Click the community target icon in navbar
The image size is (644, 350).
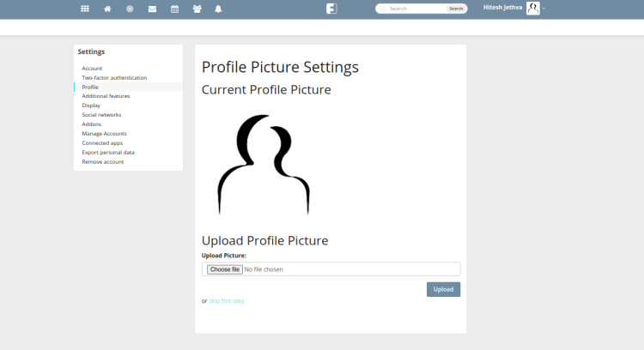pos(130,9)
